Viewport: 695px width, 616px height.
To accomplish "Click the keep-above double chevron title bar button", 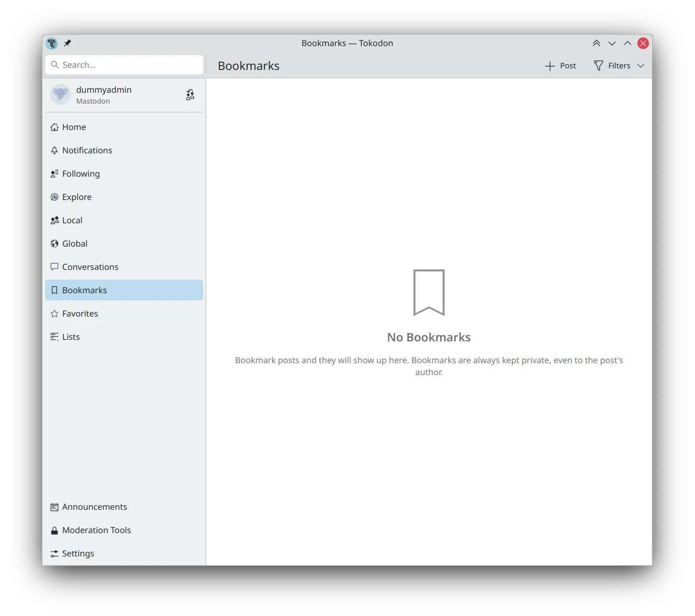I will pos(597,44).
